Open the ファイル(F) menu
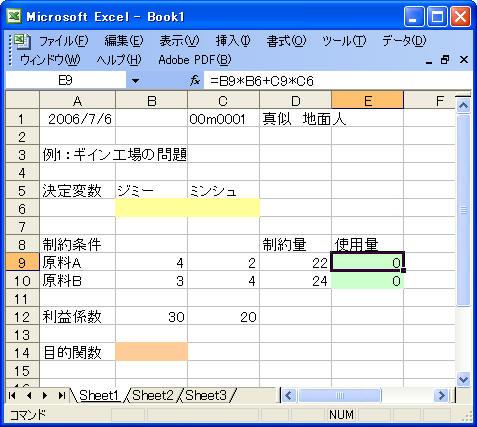The image size is (477, 427). coord(64,41)
